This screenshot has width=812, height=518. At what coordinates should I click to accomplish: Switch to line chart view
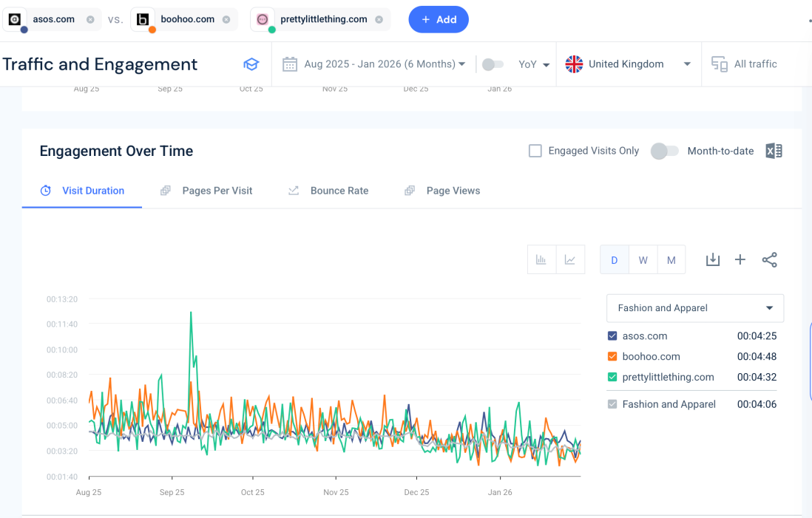(x=570, y=259)
